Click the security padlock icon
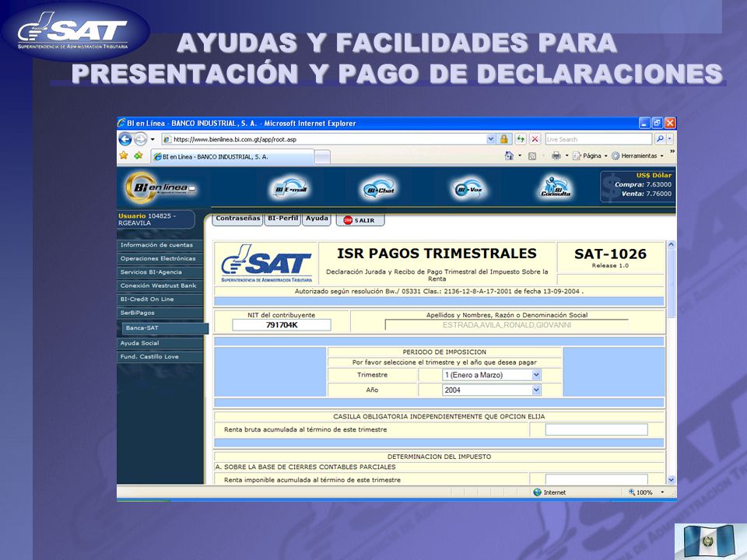Screen dimensions: 747x560 503,139
